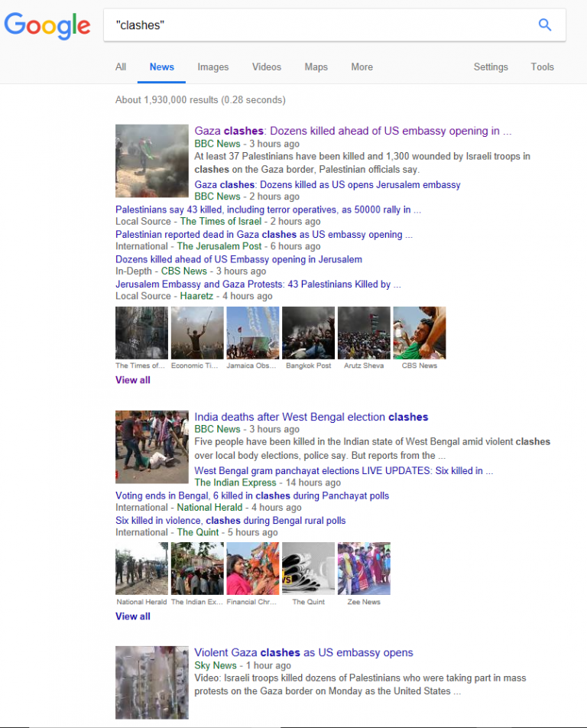Click the Gaza smoke article thumbnail
The image size is (587, 728).
point(151,161)
